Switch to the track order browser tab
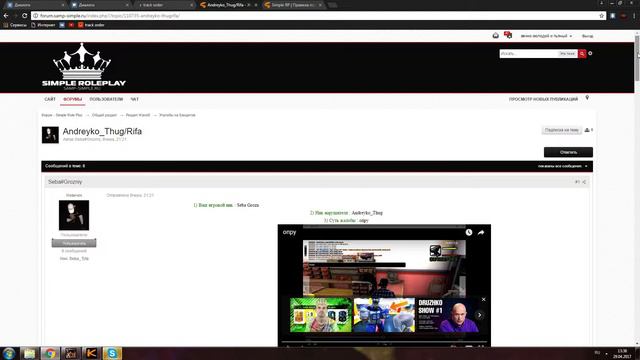Viewport: 640px width, 360px height. [x=164, y=5]
